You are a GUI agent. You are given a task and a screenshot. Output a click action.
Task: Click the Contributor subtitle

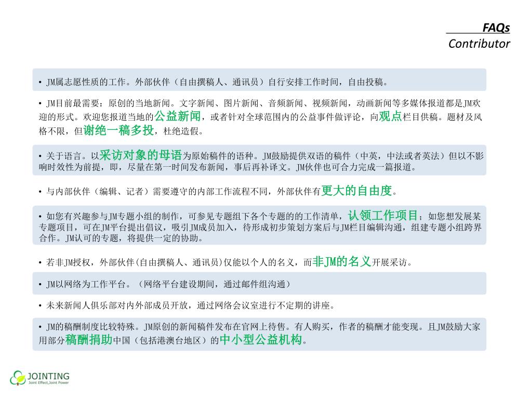click(x=478, y=44)
